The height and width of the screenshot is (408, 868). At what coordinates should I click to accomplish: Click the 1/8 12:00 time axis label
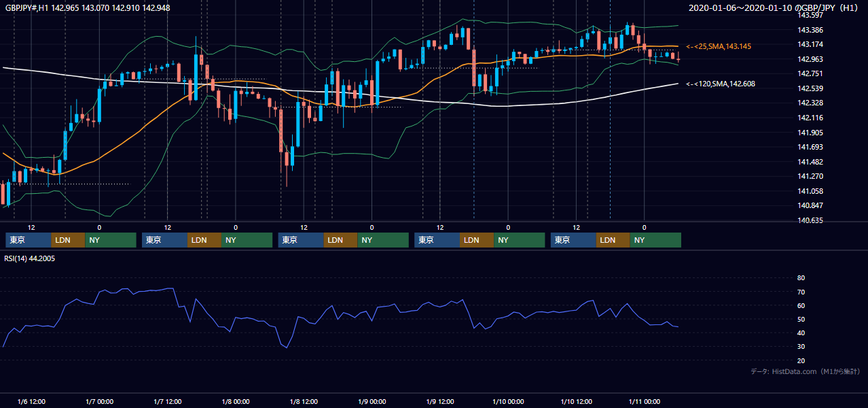pos(304,401)
